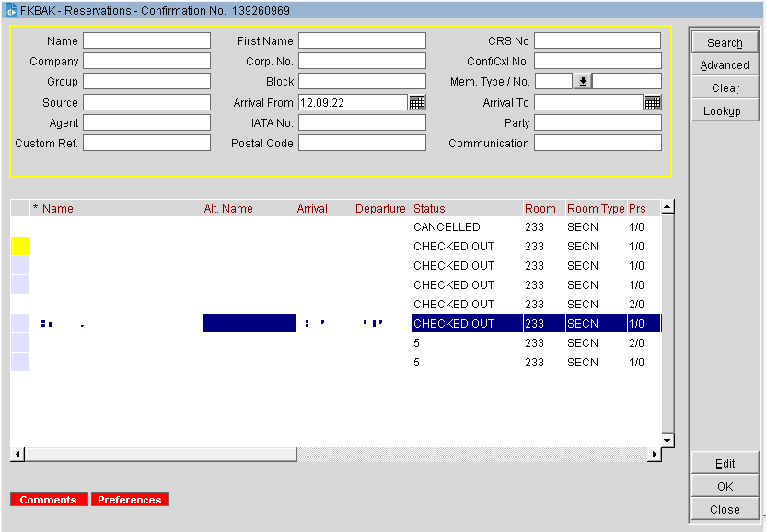Click the FKBAK window title icon
The height and width of the screenshot is (532, 766).
(11, 10)
